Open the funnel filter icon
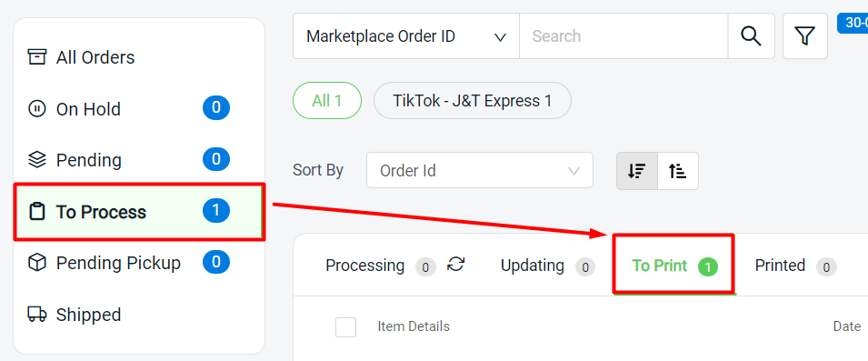The width and height of the screenshot is (868, 361). [805, 36]
